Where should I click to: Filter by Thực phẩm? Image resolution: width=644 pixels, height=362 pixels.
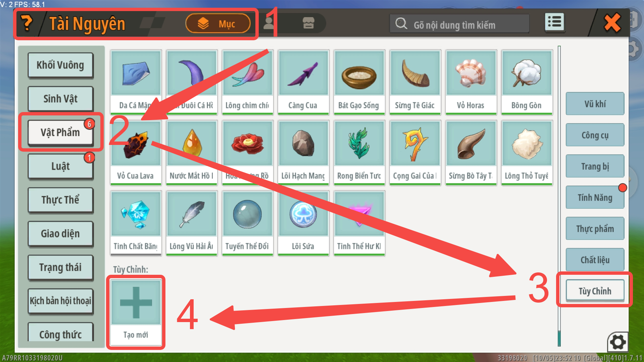pyautogui.click(x=595, y=228)
